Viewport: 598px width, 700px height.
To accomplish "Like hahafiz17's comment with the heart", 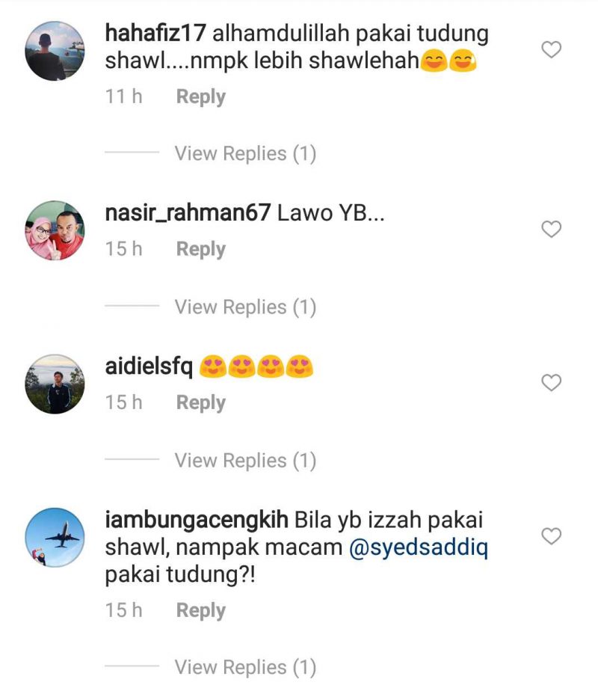I will [x=551, y=49].
